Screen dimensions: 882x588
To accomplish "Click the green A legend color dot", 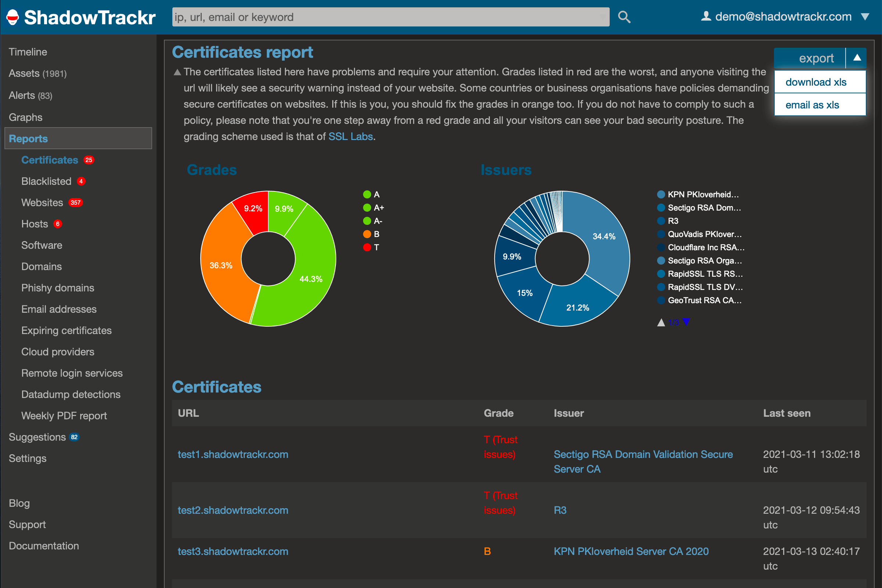I will pyautogui.click(x=366, y=194).
